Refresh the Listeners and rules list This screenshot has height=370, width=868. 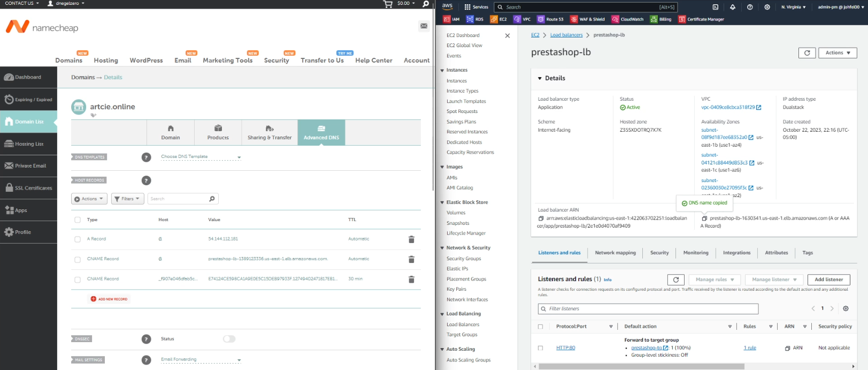click(676, 280)
